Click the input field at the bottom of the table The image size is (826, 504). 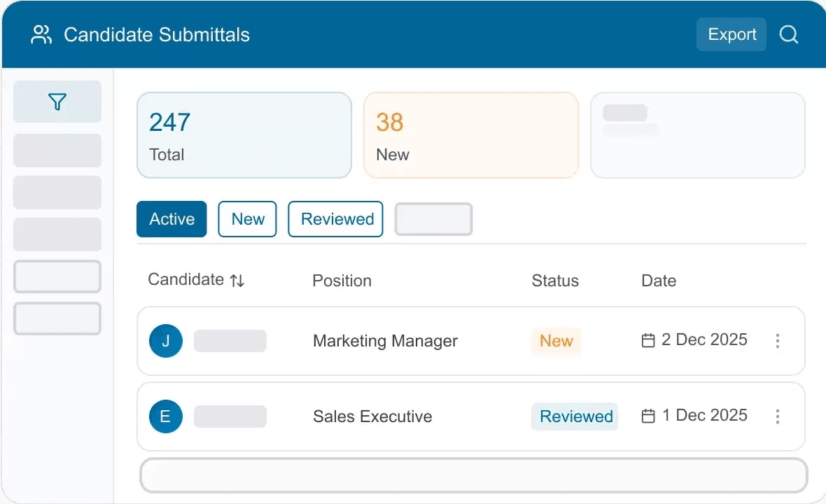click(x=473, y=475)
